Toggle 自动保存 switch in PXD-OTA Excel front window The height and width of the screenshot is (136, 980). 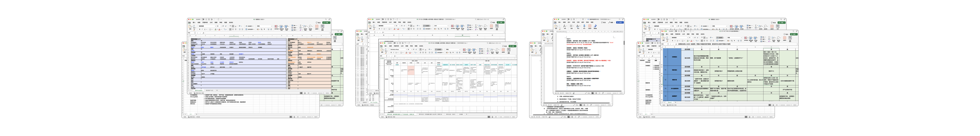[x=676, y=31]
